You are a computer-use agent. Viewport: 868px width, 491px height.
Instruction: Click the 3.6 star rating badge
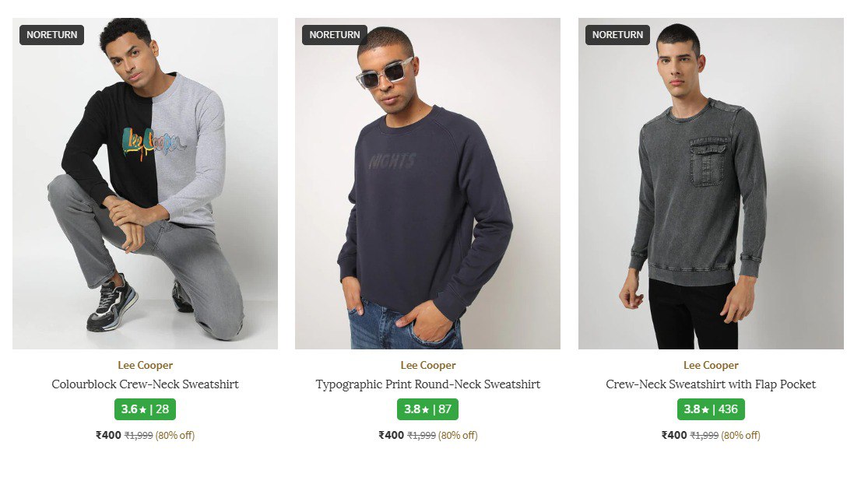(x=145, y=409)
